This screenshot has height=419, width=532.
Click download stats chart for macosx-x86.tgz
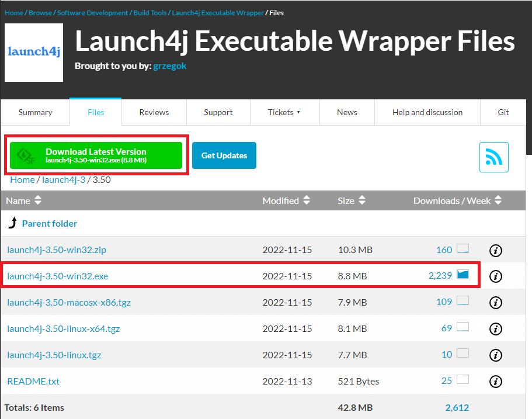pyautogui.click(x=463, y=300)
